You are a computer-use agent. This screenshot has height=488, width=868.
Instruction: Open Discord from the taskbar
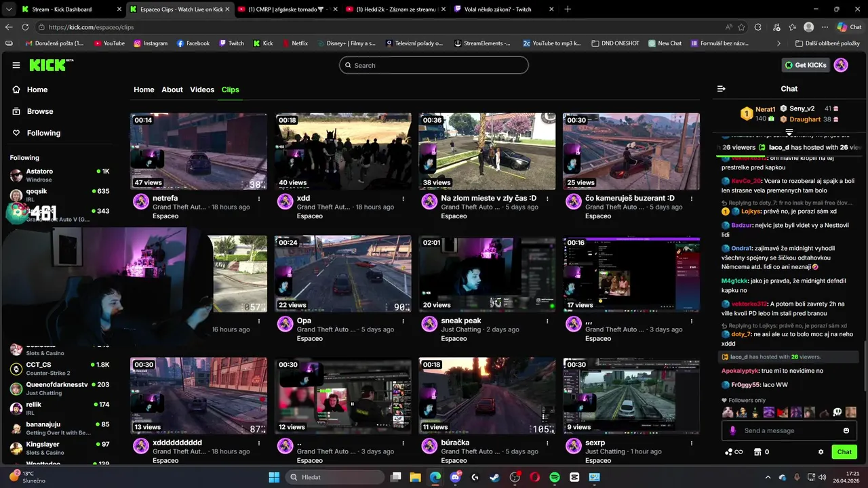[x=455, y=477]
